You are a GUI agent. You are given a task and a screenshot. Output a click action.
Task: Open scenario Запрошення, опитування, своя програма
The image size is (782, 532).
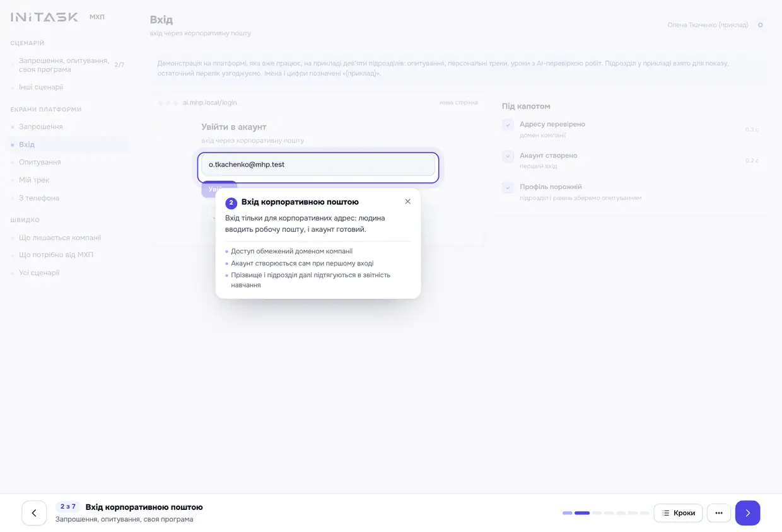pyautogui.click(x=64, y=65)
